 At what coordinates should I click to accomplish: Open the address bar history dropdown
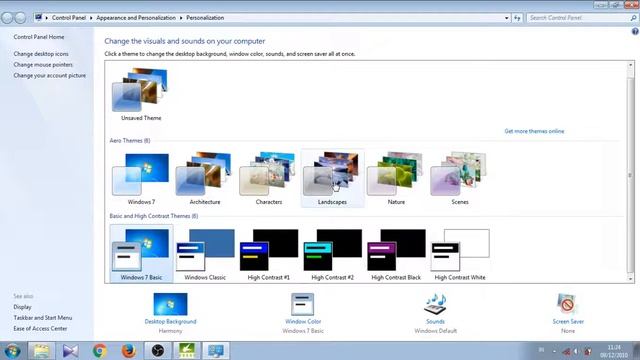point(507,18)
